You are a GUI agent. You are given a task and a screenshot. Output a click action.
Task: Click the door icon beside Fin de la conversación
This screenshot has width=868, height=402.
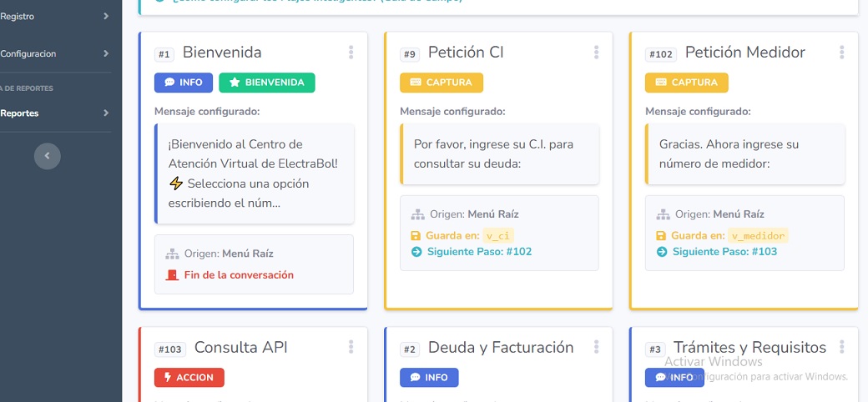tap(172, 275)
